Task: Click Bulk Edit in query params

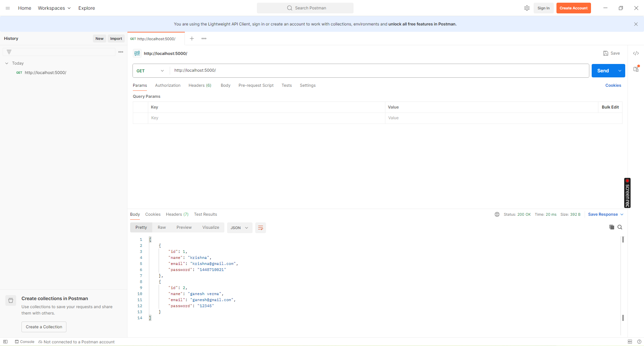Action: 610,107
